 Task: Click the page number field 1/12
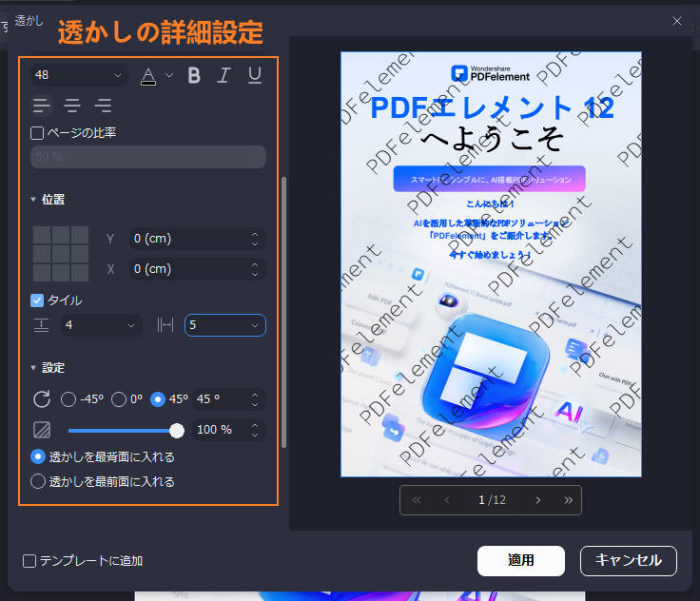(x=492, y=500)
